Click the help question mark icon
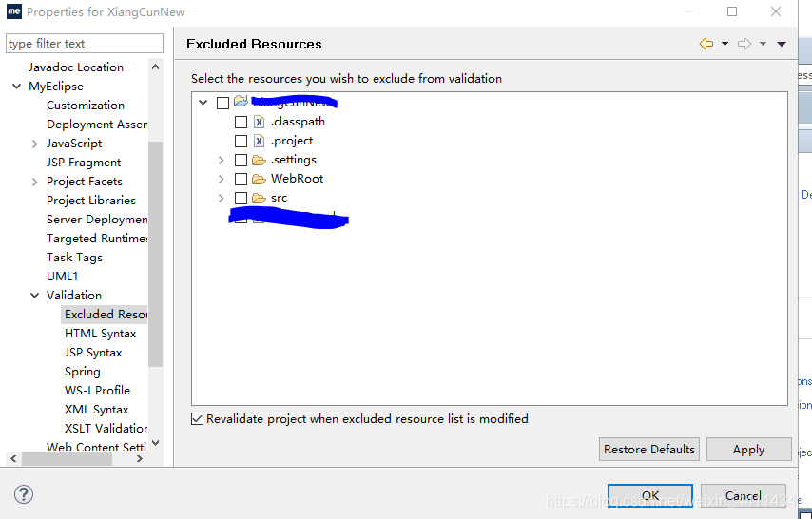The image size is (812, 519). point(24,494)
